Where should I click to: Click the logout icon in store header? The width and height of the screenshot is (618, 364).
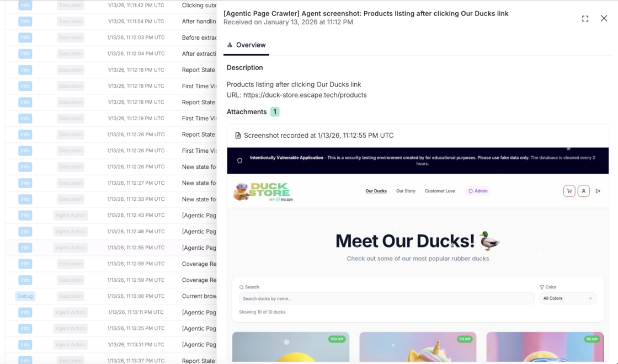[598, 191]
